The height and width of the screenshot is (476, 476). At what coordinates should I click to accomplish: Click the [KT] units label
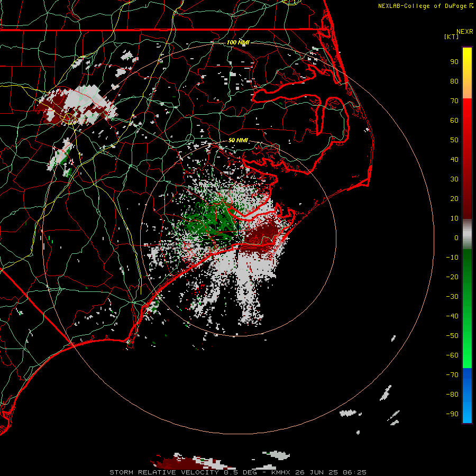click(x=452, y=36)
